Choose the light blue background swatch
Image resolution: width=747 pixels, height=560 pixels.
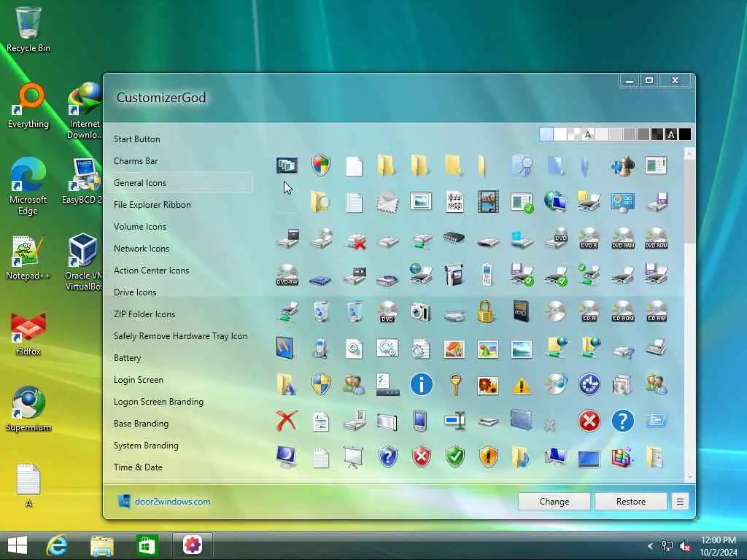click(x=546, y=134)
